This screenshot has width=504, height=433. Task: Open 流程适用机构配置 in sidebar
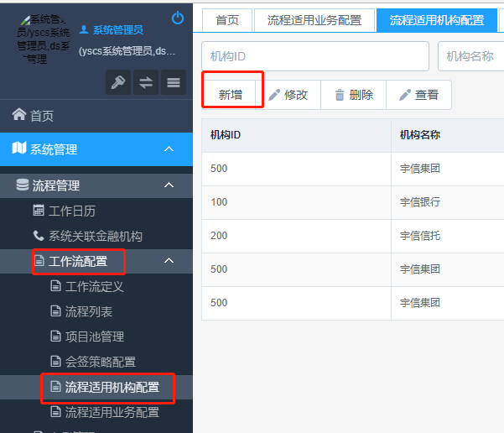[x=96, y=387]
